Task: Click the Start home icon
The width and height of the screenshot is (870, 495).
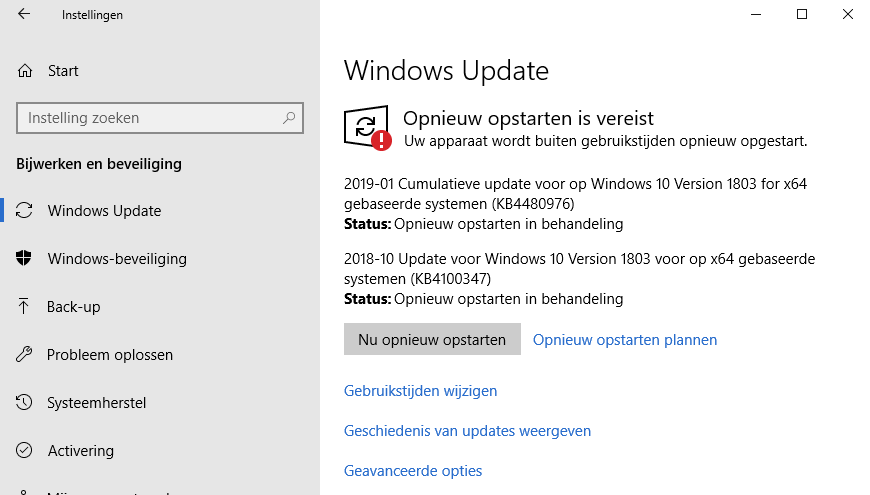Action: [25, 71]
